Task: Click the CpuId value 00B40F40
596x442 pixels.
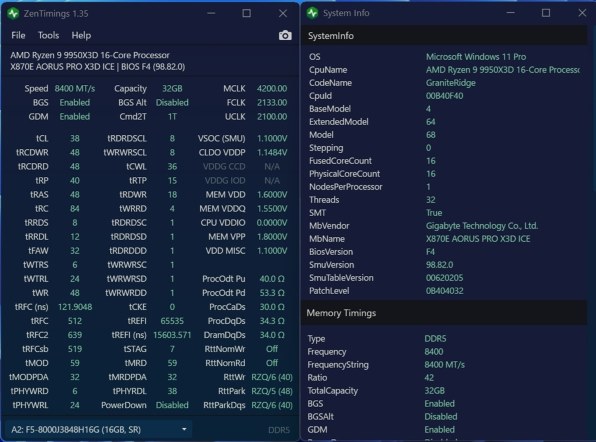Action: tap(444, 96)
